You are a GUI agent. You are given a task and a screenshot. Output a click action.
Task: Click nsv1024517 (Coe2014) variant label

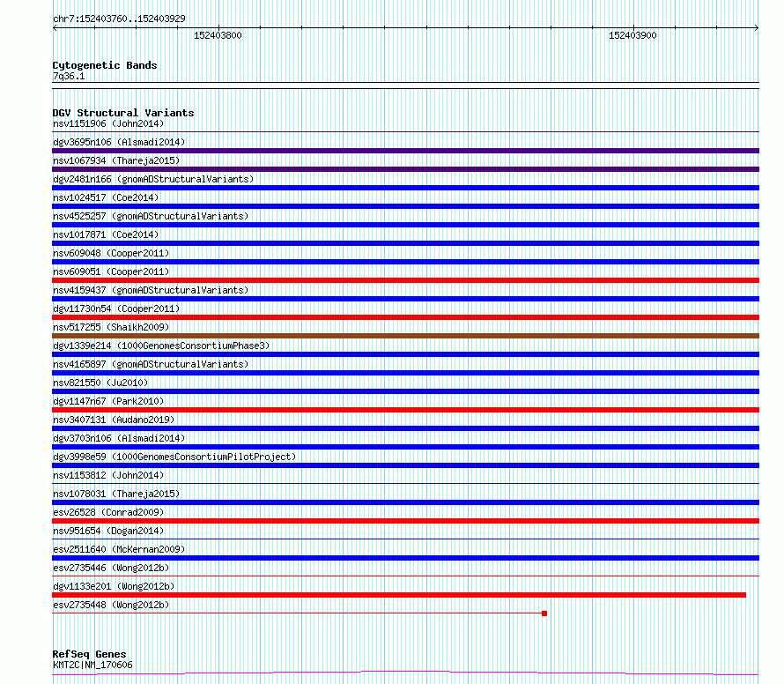(x=106, y=197)
